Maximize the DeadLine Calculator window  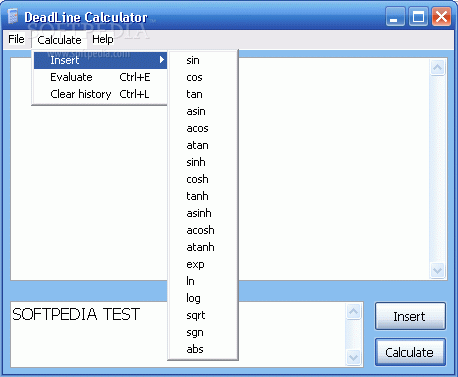(x=418, y=16)
